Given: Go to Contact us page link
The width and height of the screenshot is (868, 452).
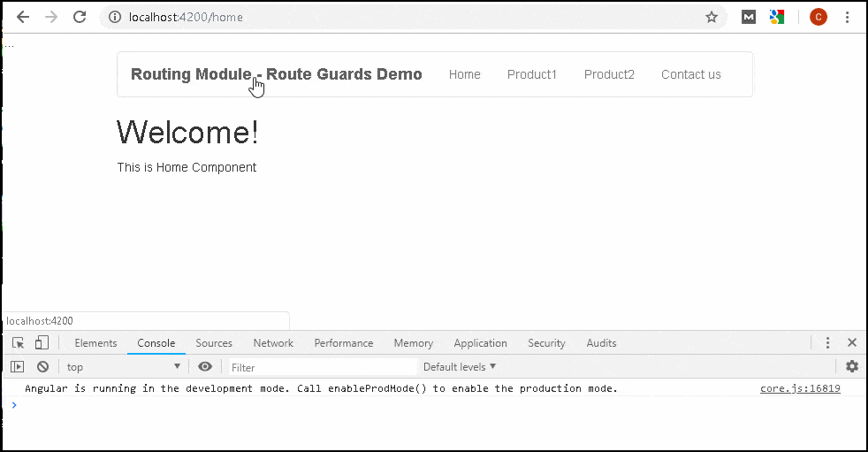Looking at the screenshot, I should (691, 74).
